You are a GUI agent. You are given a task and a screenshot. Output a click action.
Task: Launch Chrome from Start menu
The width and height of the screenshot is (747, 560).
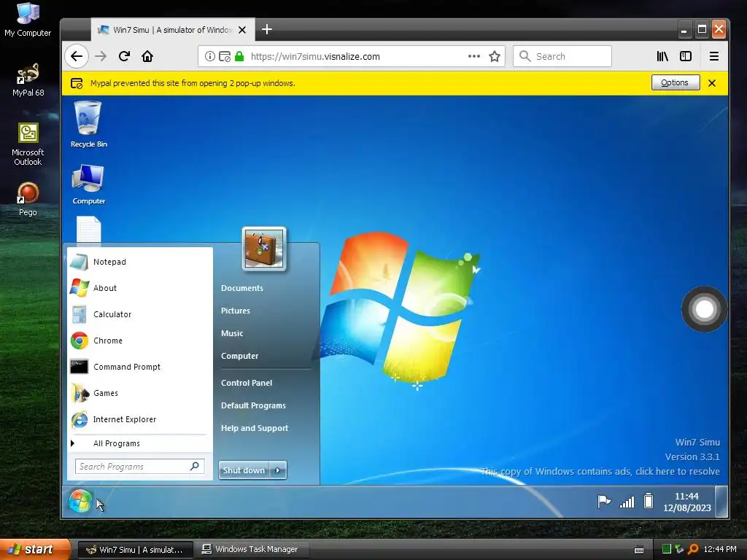tap(140, 341)
